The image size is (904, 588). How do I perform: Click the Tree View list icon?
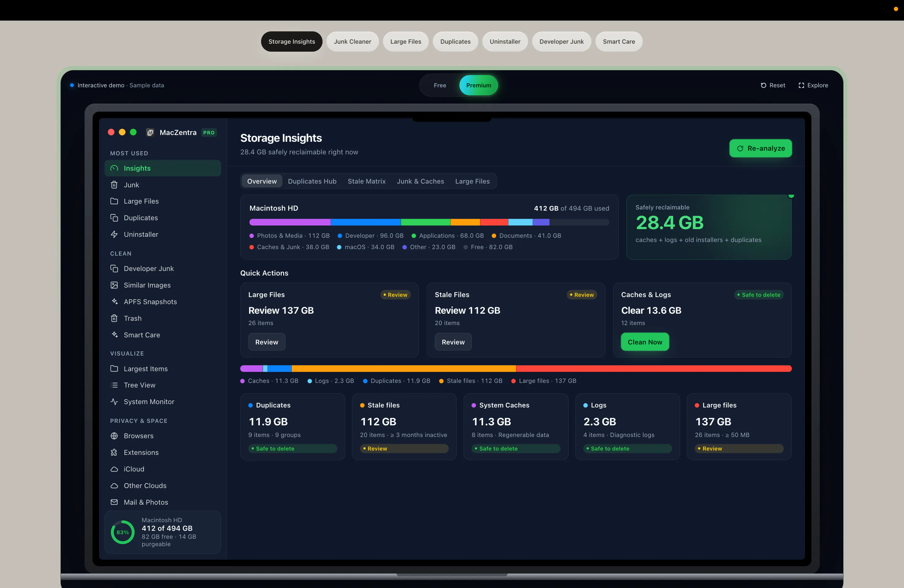114,385
